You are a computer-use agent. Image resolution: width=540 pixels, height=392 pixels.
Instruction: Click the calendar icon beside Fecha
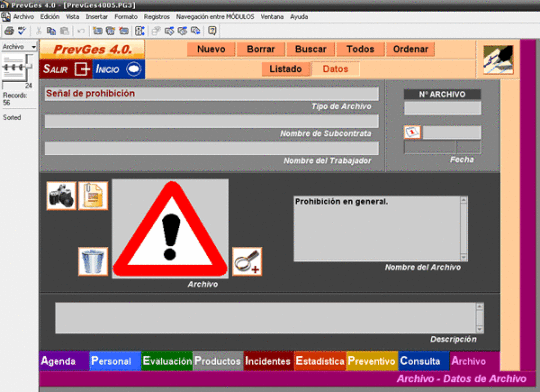click(412, 132)
